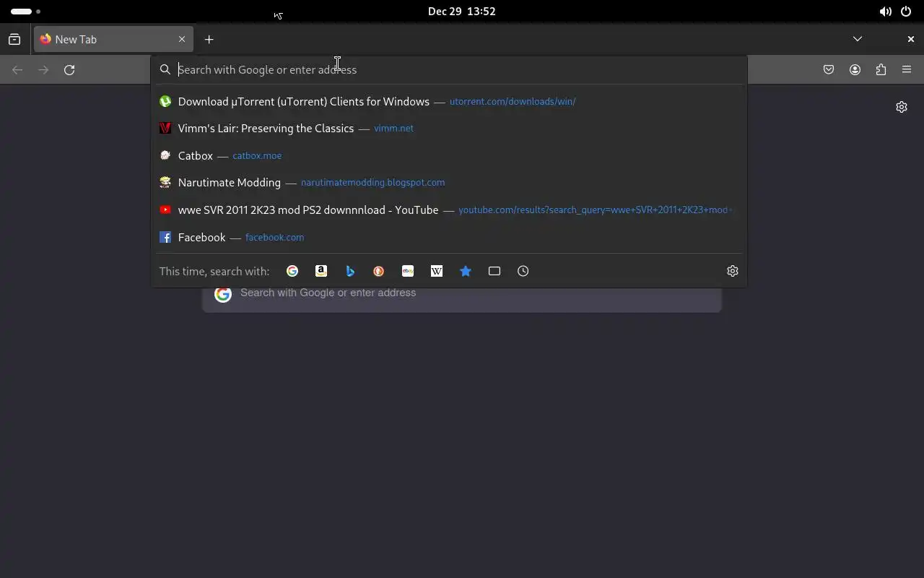The height and width of the screenshot is (578, 924).
Task: Click the magnifier icon in address bar
Action: (x=165, y=69)
